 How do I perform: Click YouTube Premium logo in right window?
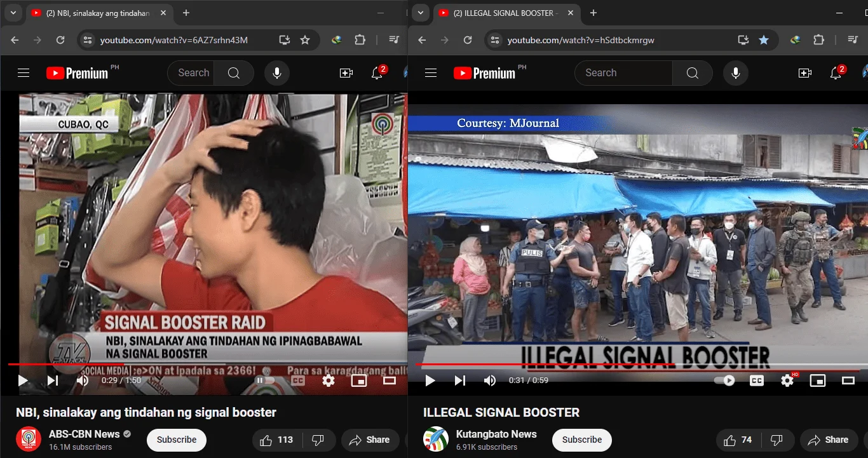[x=485, y=73]
